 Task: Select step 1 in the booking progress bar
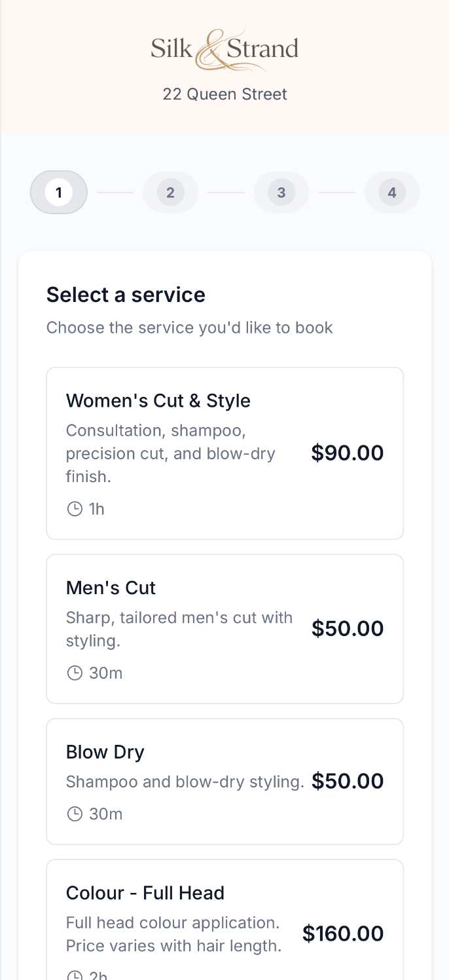point(58,192)
